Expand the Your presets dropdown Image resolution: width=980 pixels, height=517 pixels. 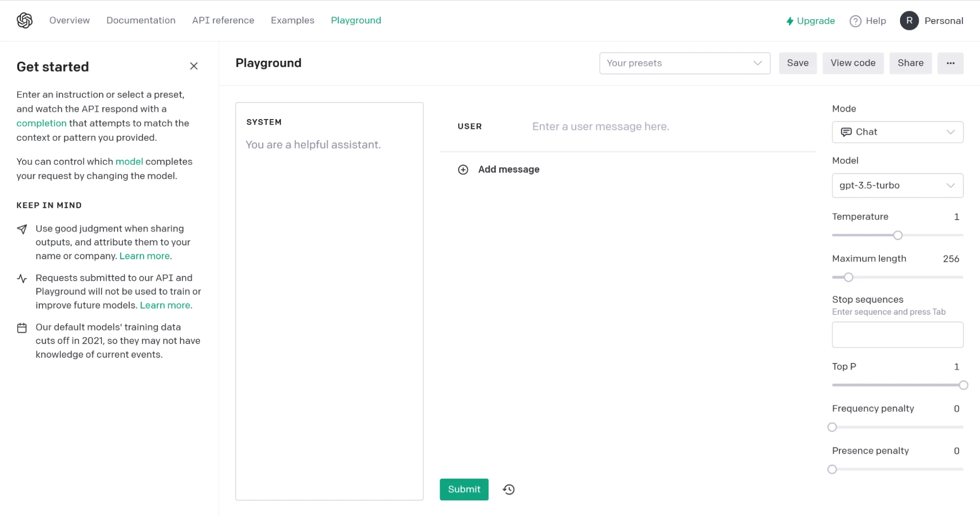click(x=684, y=63)
